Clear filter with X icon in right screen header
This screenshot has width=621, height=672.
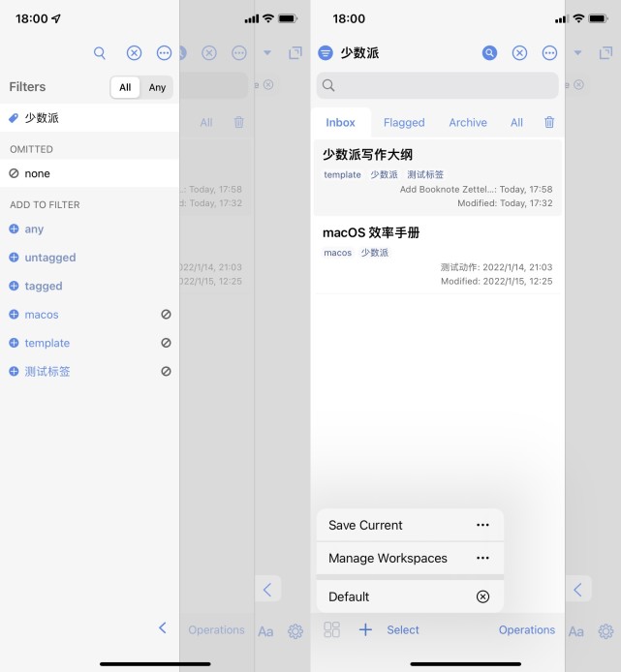pyautogui.click(x=519, y=53)
